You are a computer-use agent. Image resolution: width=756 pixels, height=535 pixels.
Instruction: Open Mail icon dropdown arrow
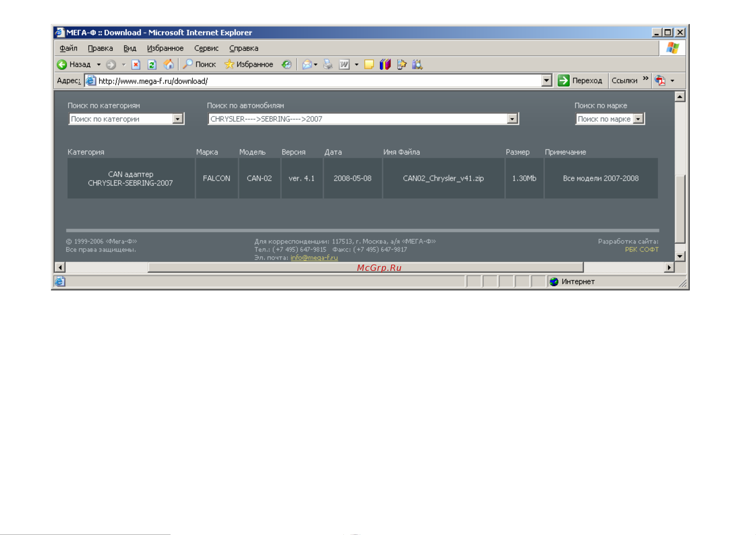pos(316,65)
